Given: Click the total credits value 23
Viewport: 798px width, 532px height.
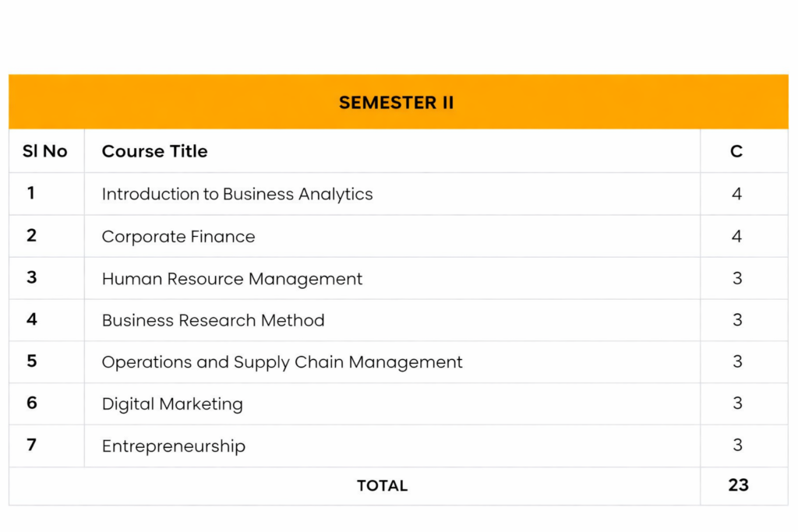Looking at the screenshot, I should pos(738,485).
